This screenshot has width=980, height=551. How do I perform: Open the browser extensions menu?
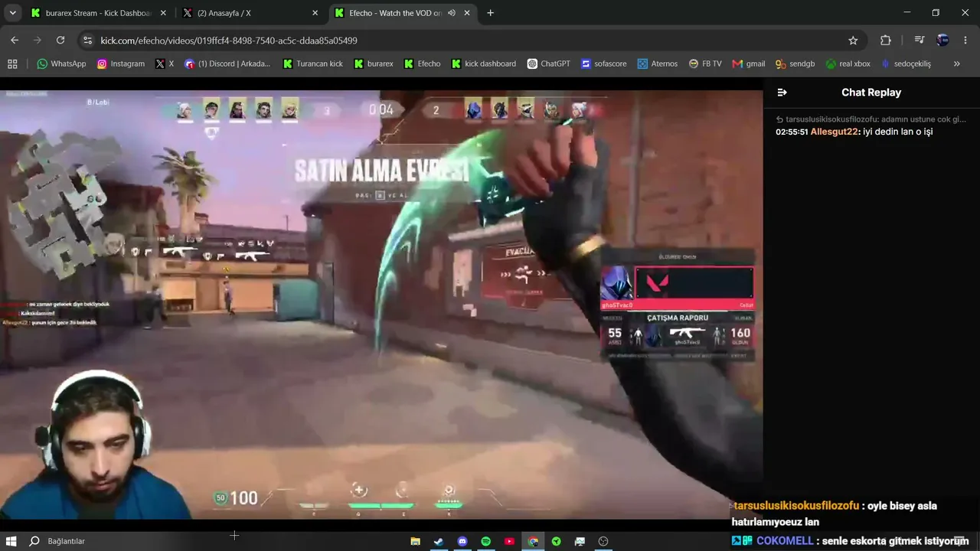[886, 40]
